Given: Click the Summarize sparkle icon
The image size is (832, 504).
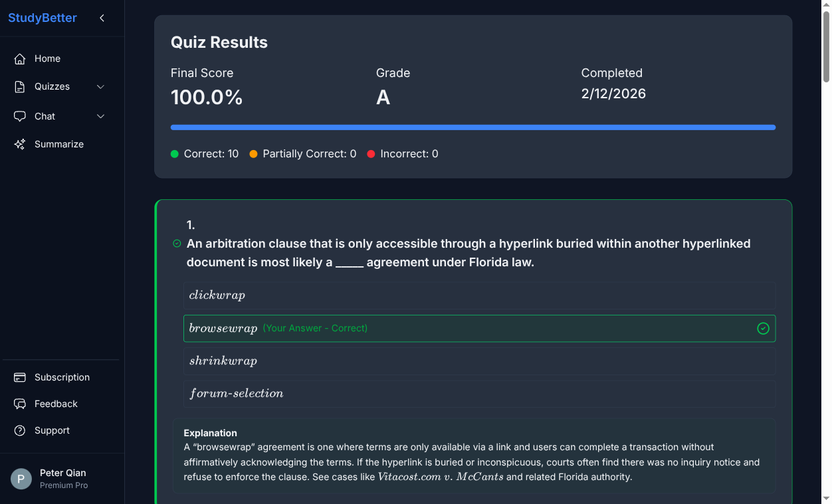Looking at the screenshot, I should tap(20, 143).
